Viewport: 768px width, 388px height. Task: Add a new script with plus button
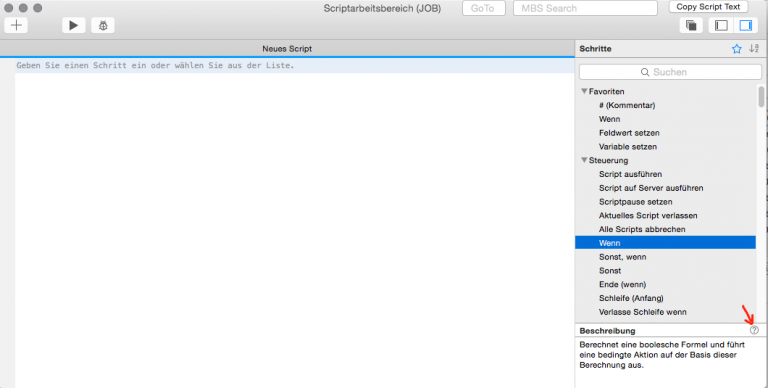coord(16,25)
